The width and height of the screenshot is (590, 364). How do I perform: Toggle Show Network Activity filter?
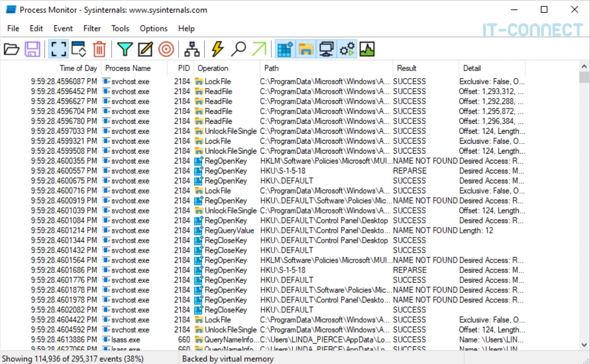(x=326, y=50)
